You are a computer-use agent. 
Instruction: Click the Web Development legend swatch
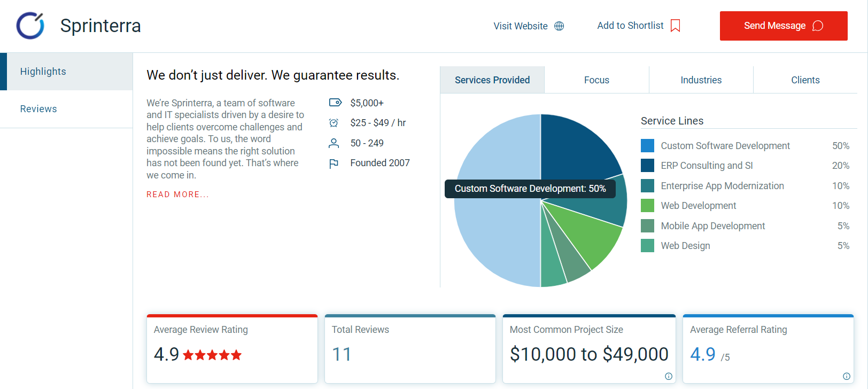(647, 206)
